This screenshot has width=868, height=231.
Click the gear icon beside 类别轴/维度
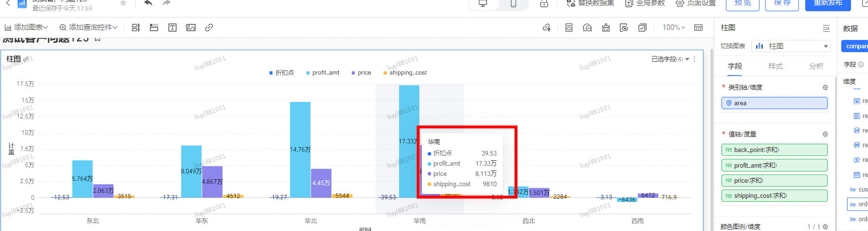pos(825,87)
